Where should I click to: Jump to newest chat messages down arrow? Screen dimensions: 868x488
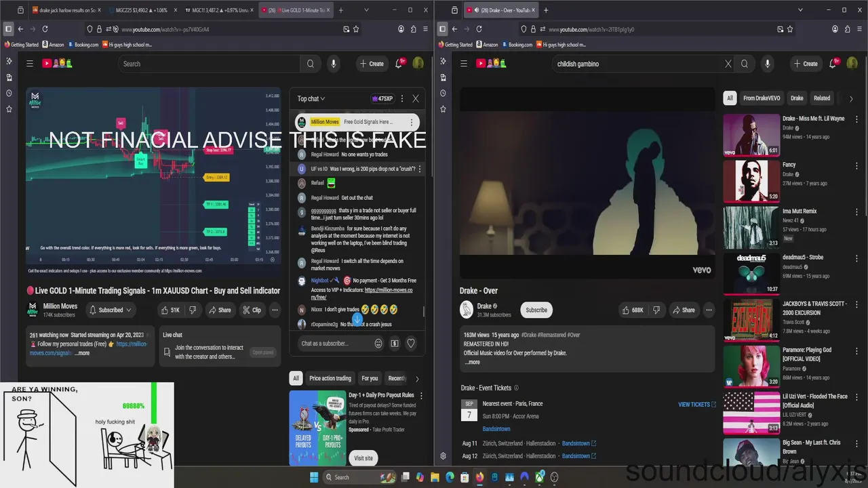357,319
